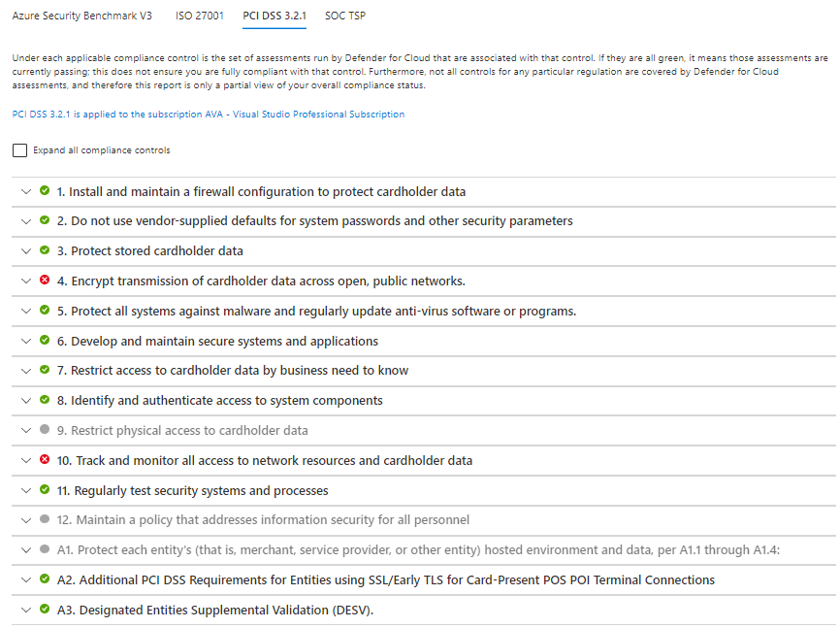Screen dimensions: 840x628
Task: Click red fail icon for control 10 monitoring
Action: tap(45, 460)
